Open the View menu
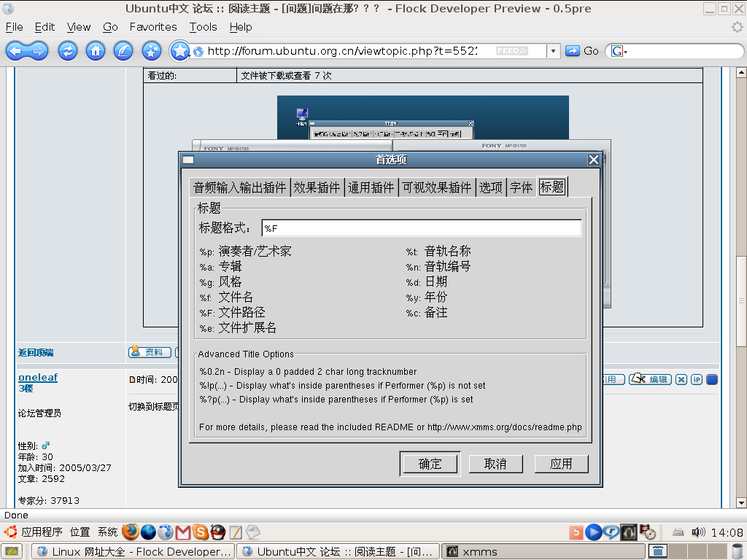747x560 pixels. click(79, 27)
